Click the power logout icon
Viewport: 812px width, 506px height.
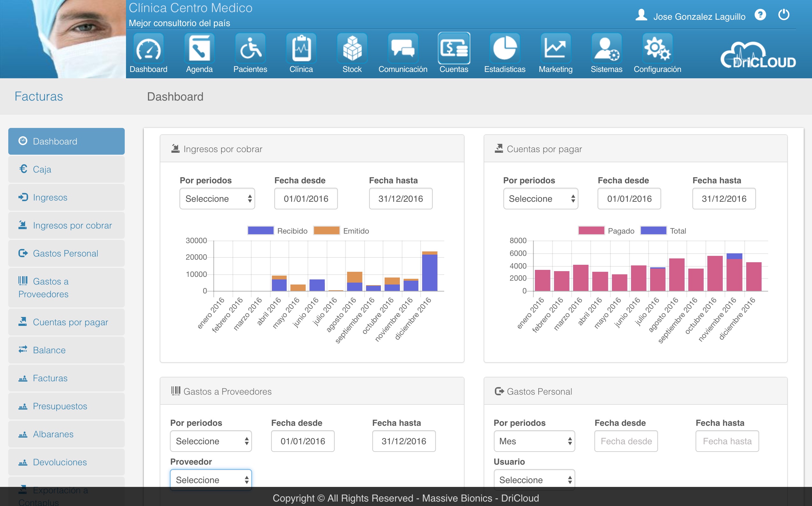pyautogui.click(x=784, y=15)
